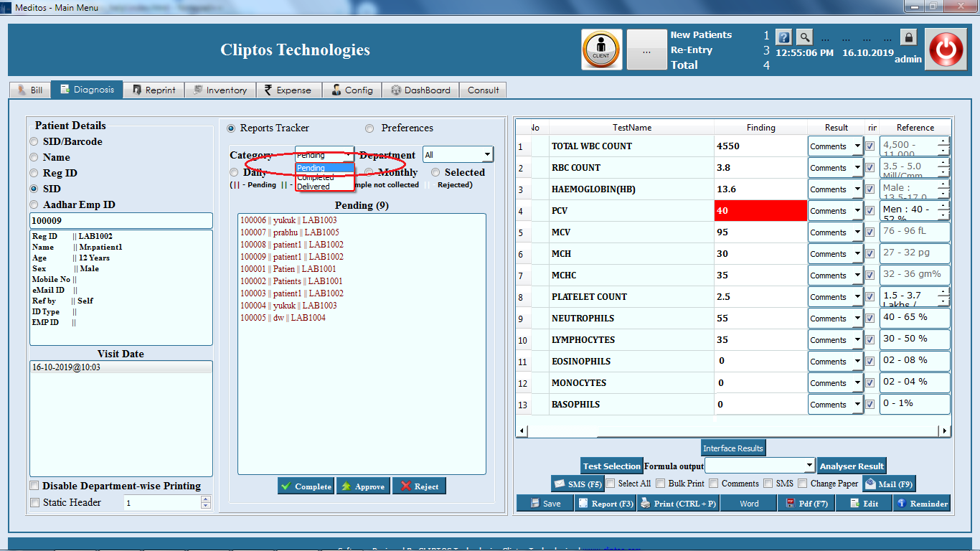Open Result dropdown for RBC COUNT row
Screen dimensions: 980x551
click(x=835, y=168)
